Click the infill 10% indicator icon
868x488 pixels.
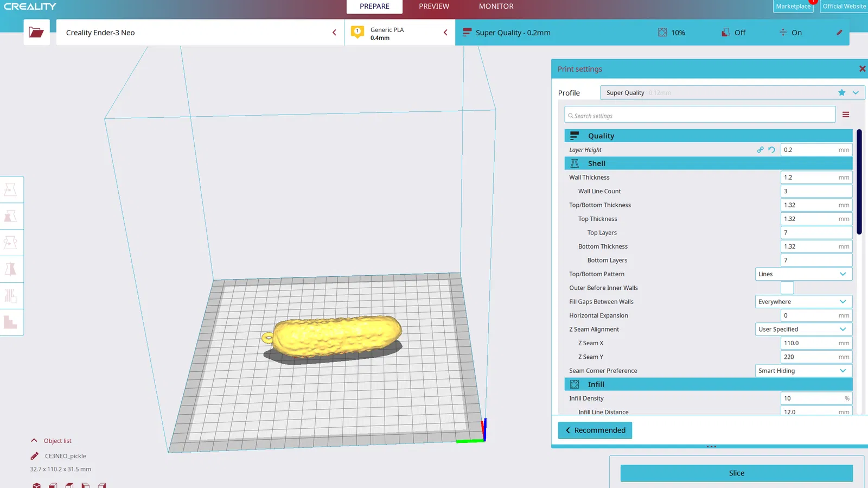[662, 33]
